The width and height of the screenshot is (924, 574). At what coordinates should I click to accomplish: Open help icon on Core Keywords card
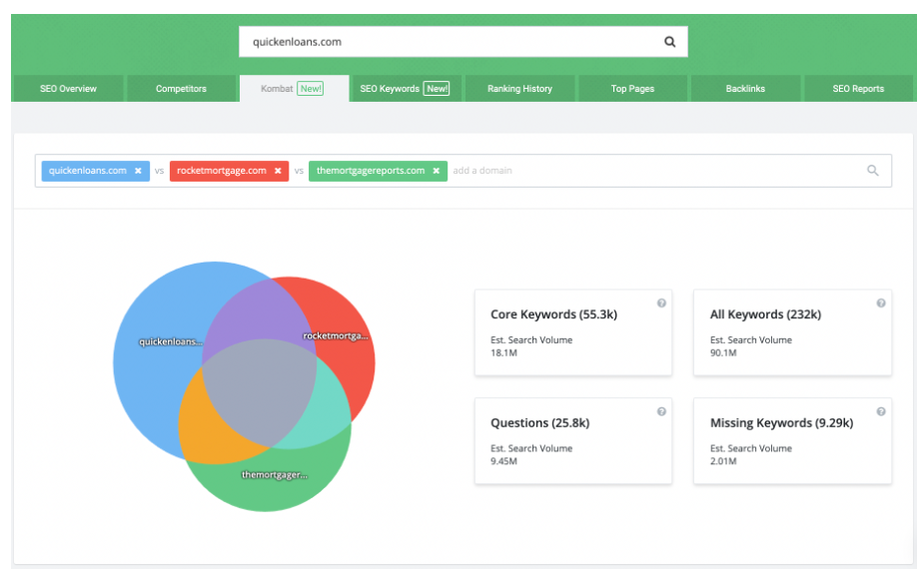tap(661, 303)
